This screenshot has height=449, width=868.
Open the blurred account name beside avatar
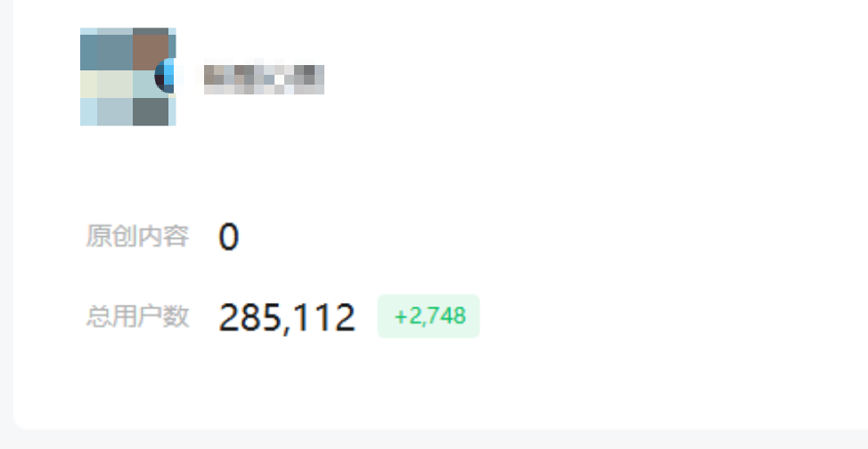264,77
